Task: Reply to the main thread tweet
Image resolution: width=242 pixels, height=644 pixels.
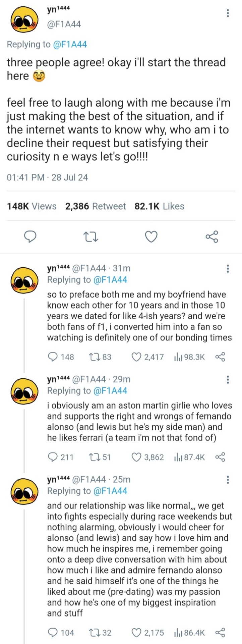Action: (x=31, y=236)
